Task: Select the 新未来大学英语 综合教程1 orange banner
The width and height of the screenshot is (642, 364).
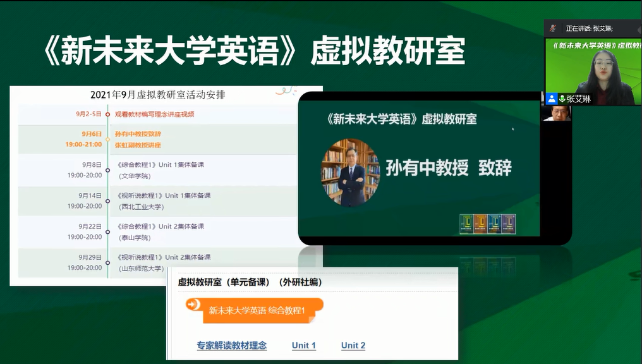Action: tap(255, 310)
